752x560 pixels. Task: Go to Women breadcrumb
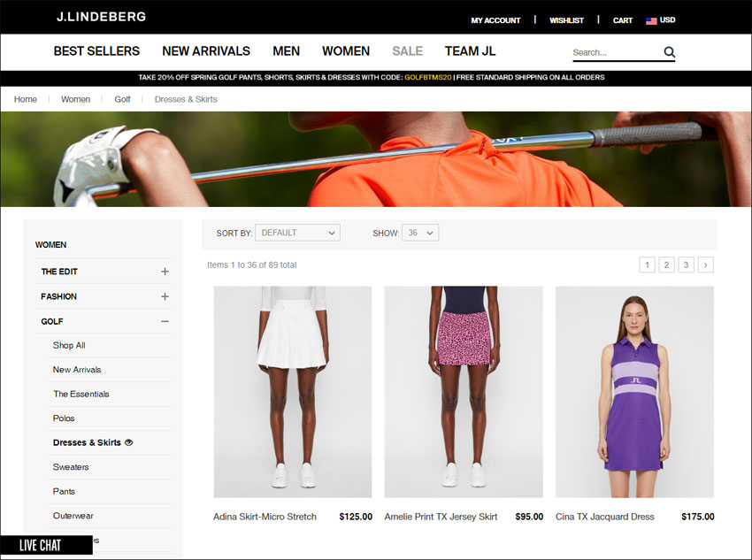(75, 99)
